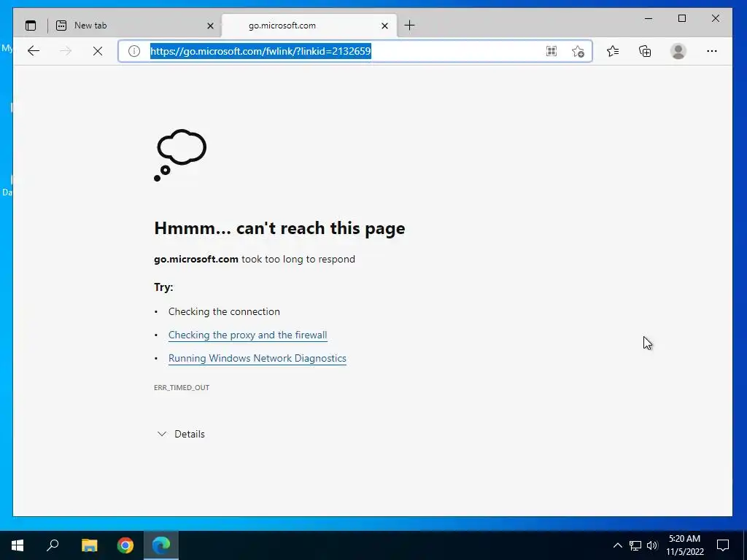Open Checking the proxy and the firewall link
747x560 pixels.
coord(248,335)
